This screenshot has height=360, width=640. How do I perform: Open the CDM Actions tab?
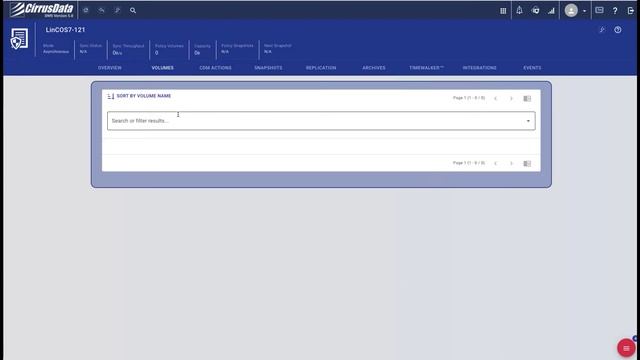(x=216, y=68)
